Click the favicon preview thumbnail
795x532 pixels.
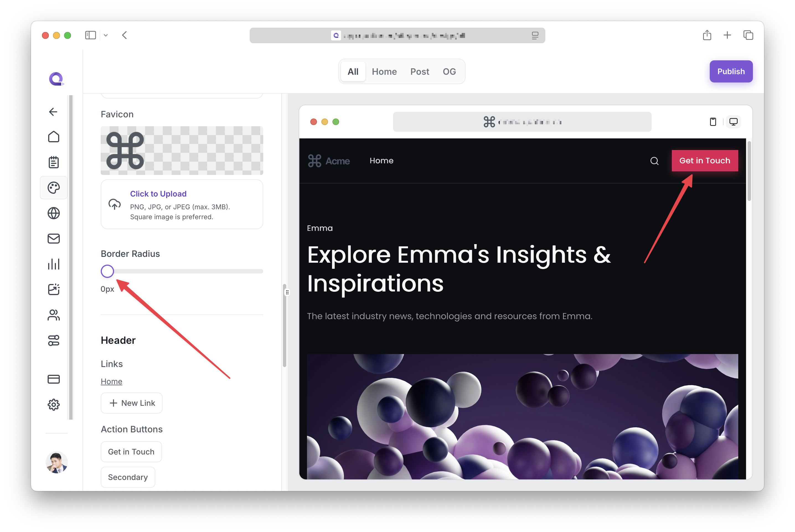point(182,151)
